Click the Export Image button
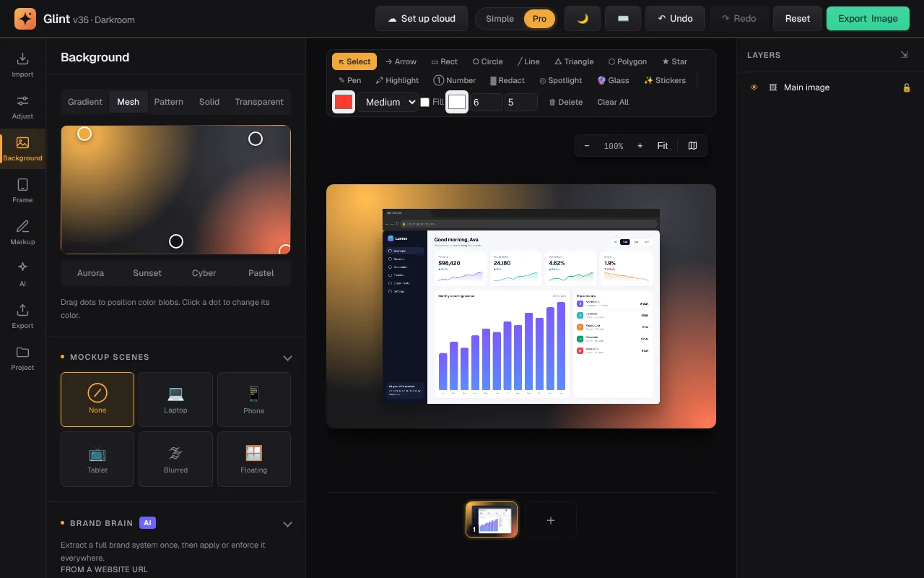Viewport: 924px width, 578px height. click(x=868, y=19)
